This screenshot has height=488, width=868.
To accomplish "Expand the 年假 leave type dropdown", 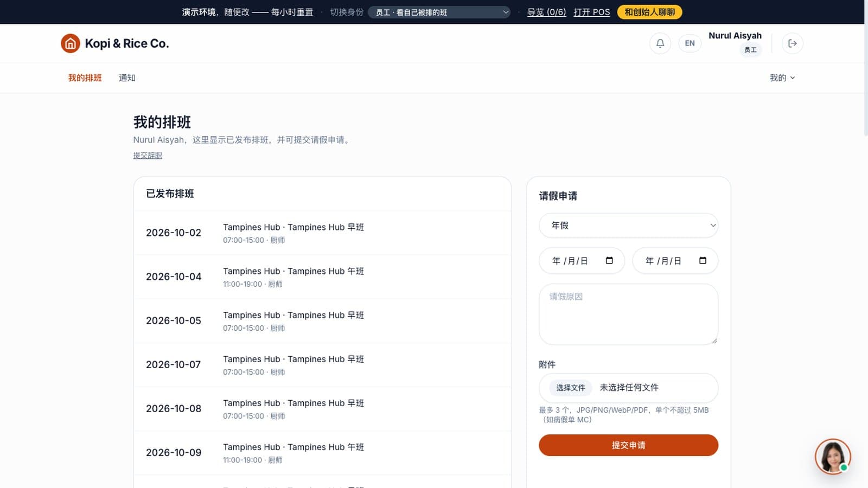I will [x=628, y=226].
